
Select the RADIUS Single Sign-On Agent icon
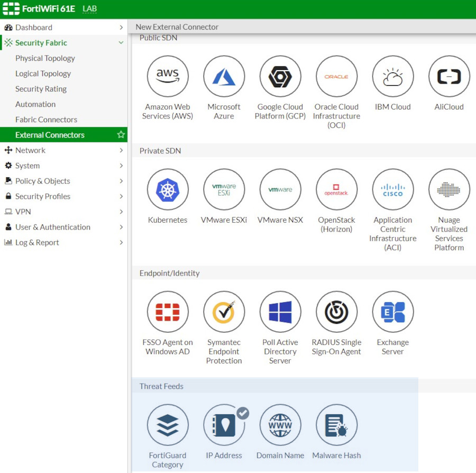pos(336,312)
